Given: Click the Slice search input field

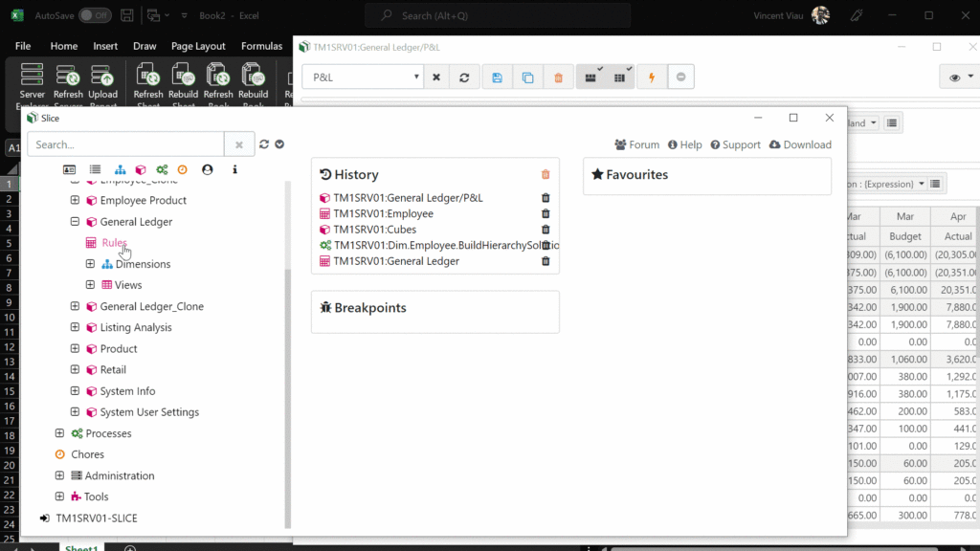Looking at the screenshot, I should pos(126,144).
